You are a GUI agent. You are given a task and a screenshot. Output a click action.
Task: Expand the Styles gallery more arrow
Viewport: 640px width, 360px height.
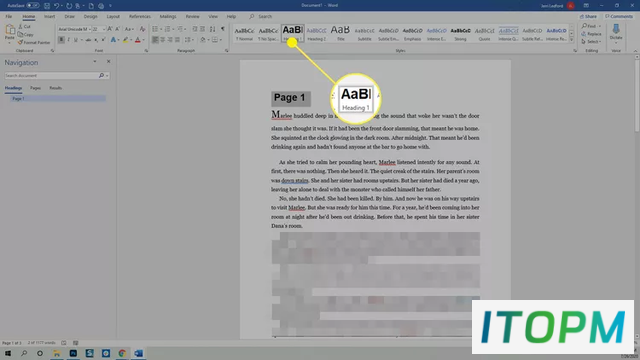[572, 40]
